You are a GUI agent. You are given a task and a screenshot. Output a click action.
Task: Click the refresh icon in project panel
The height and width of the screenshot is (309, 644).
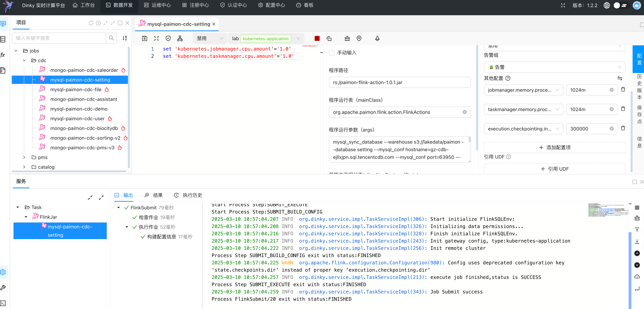(91, 23)
